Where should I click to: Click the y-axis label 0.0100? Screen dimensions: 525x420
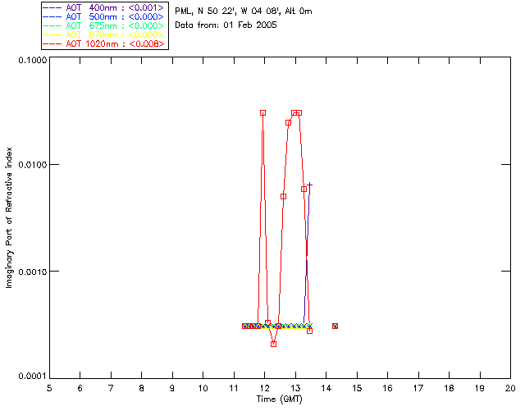point(33,165)
